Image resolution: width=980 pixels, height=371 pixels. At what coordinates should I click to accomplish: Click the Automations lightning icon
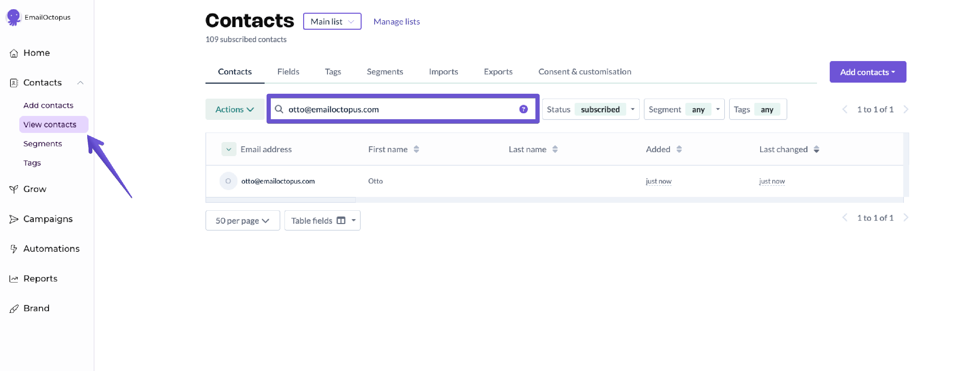(14, 249)
